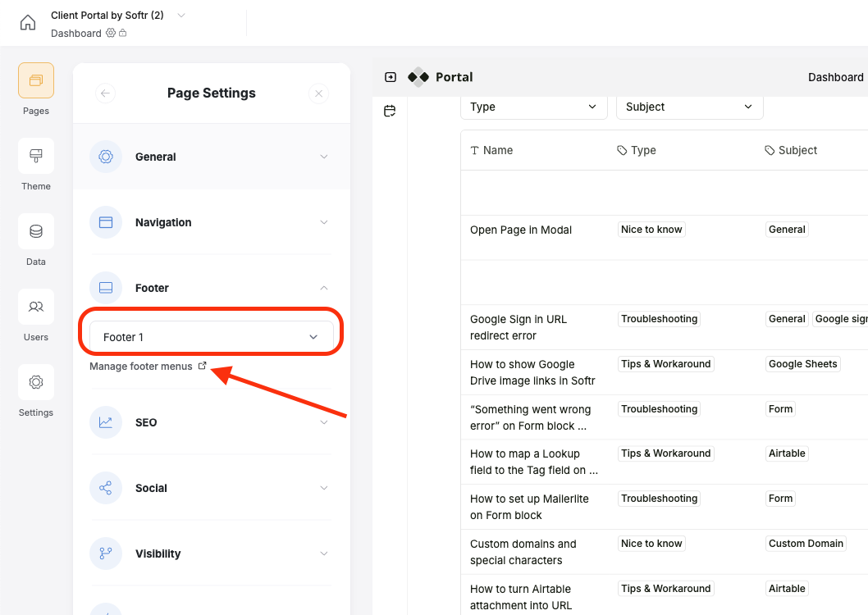Open the Settings sidebar icon
Screen dimensions: 868x615
pyautogui.click(x=36, y=382)
